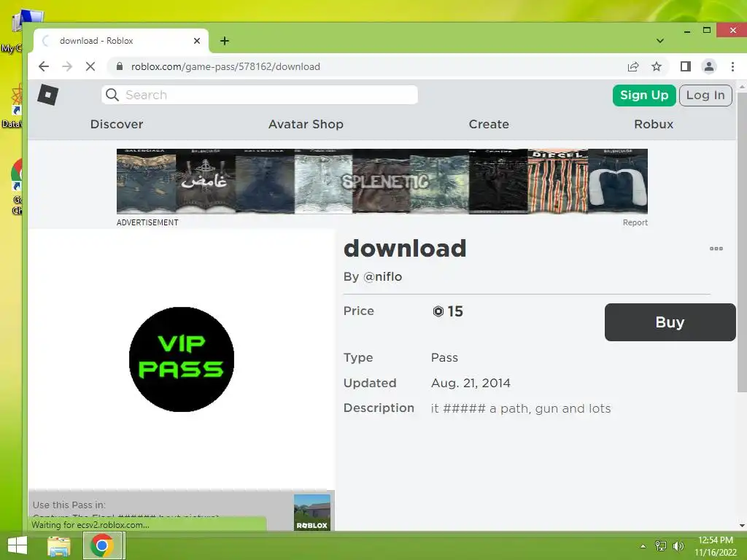The width and height of the screenshot is (747, 560).
Task: Open the Avatar Shop menu item
Action: click(306, 124)
